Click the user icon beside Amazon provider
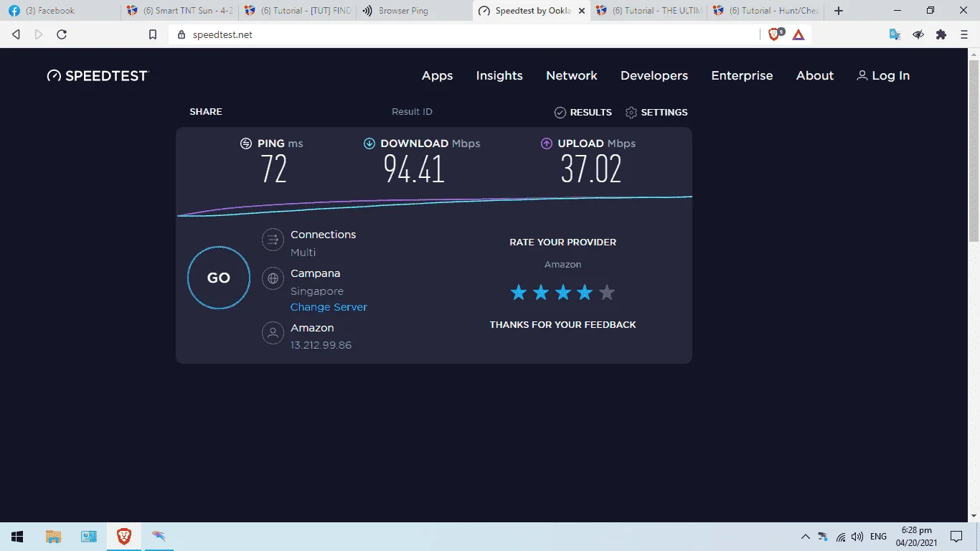This screenshot has height=551, width=980. click(273, 333)
